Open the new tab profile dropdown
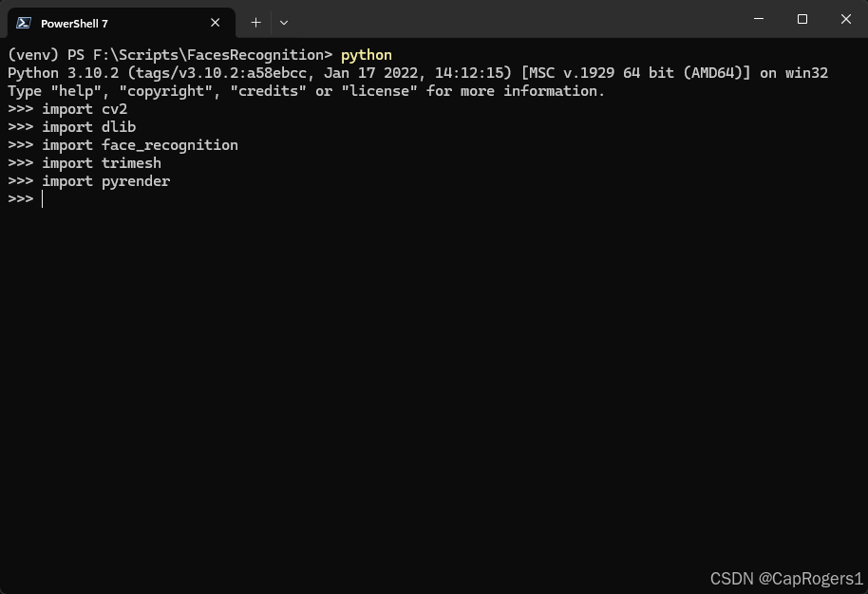 tap(284, 23)
